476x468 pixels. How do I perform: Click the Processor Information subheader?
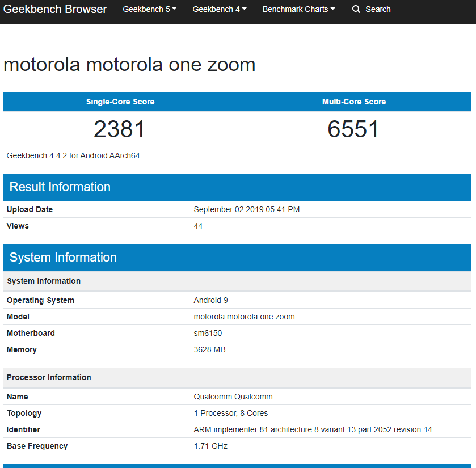(237, 378)
